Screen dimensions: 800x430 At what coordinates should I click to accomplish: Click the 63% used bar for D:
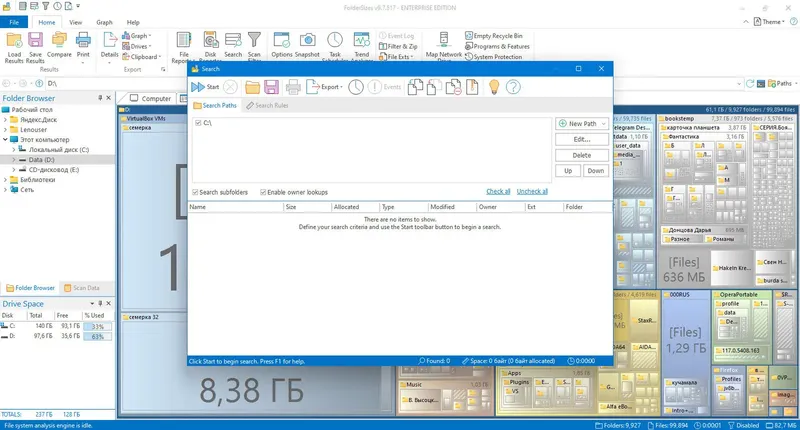(97, 337)
